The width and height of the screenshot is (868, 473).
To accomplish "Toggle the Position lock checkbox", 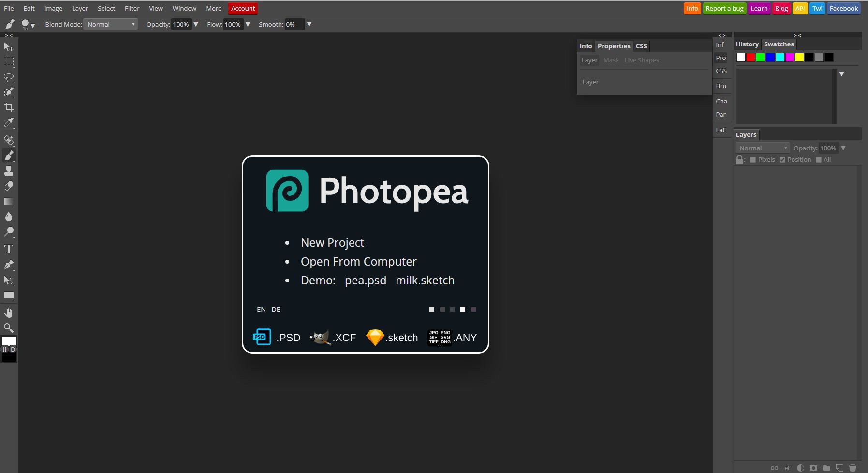I will [x=782, y=160].
